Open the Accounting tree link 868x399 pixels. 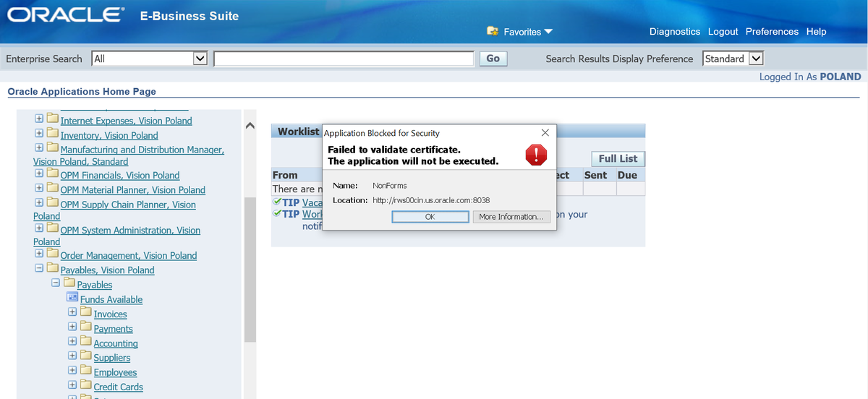(116, 343)
